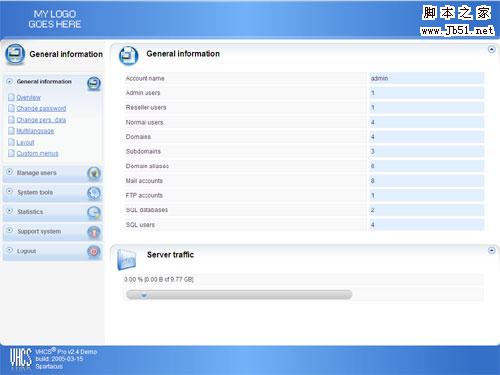500x375 pixels.
Task: Click the Mail accounts row label
Action: click(144, 181)
